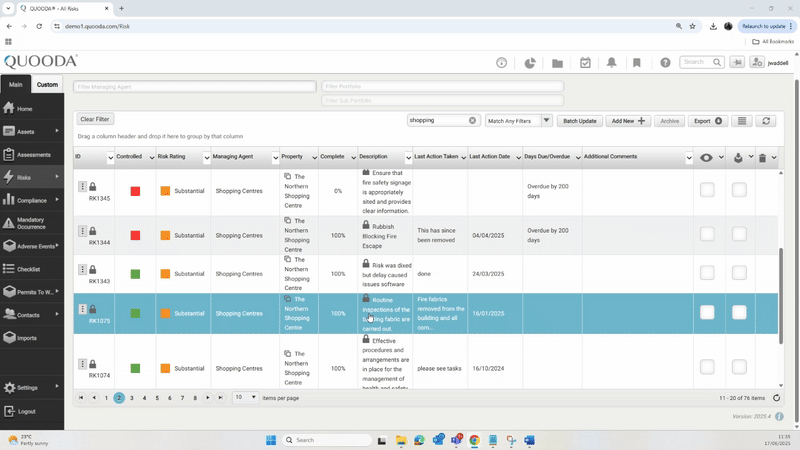Open the Match Any Filters dropdown
Image resolution: width=800 pixels, height=450 pixels.
(x=519, y=121)
